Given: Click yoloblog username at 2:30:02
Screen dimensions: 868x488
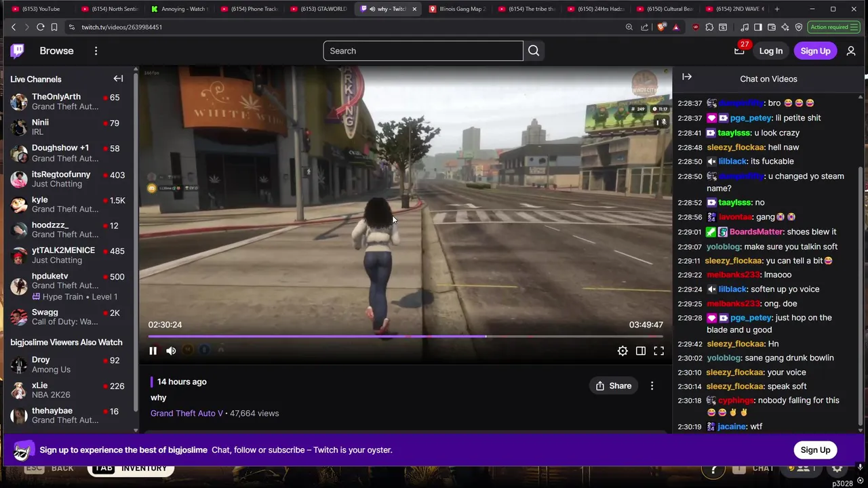Looking at the screenshot, I should (x=724, y=358).
